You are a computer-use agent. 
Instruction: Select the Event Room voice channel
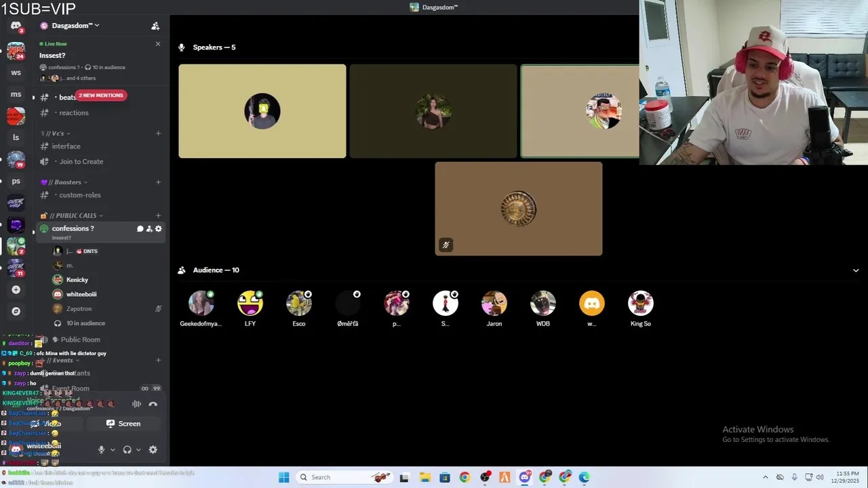click(x=100, y=388)
